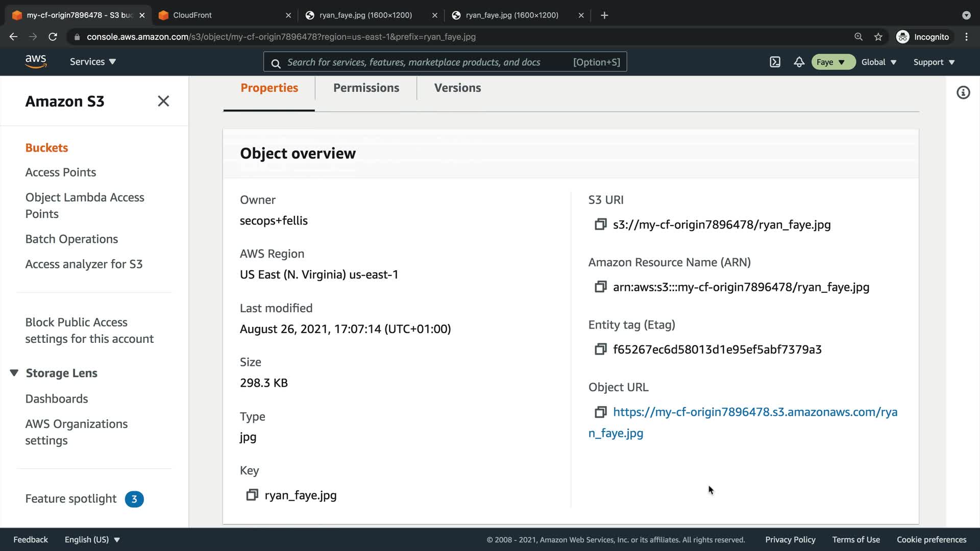Click the AWS logo home icon
The width and height of the screenshot is (980, 551).
point(36,62)
